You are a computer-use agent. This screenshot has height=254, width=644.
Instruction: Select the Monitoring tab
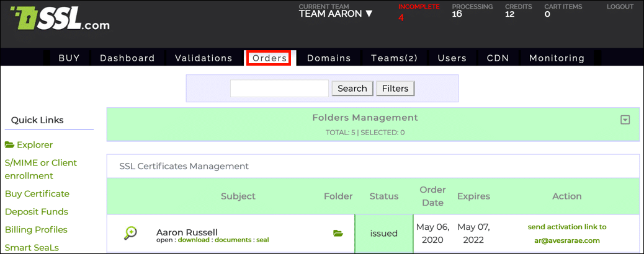(x=557, y=58)
